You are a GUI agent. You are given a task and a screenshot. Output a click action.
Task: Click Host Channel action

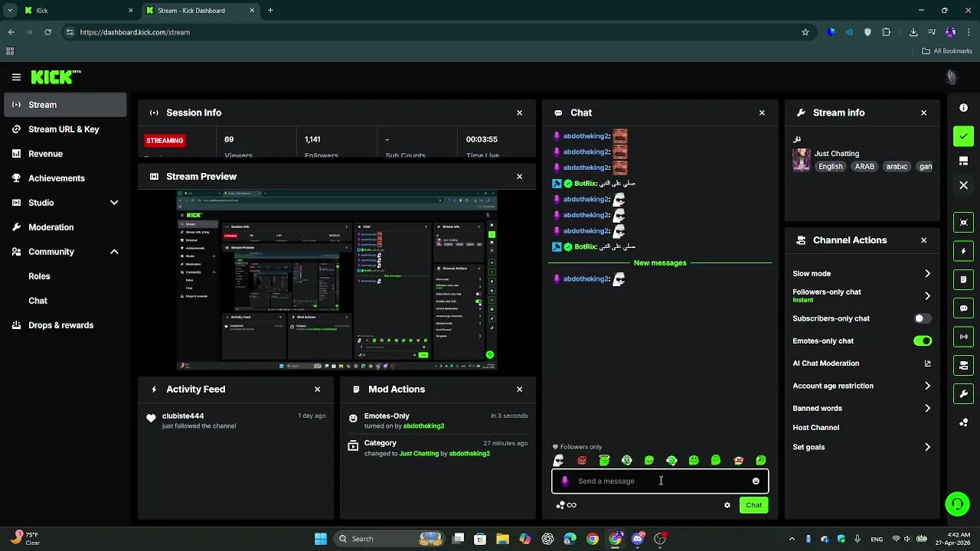tap(815, 428)
